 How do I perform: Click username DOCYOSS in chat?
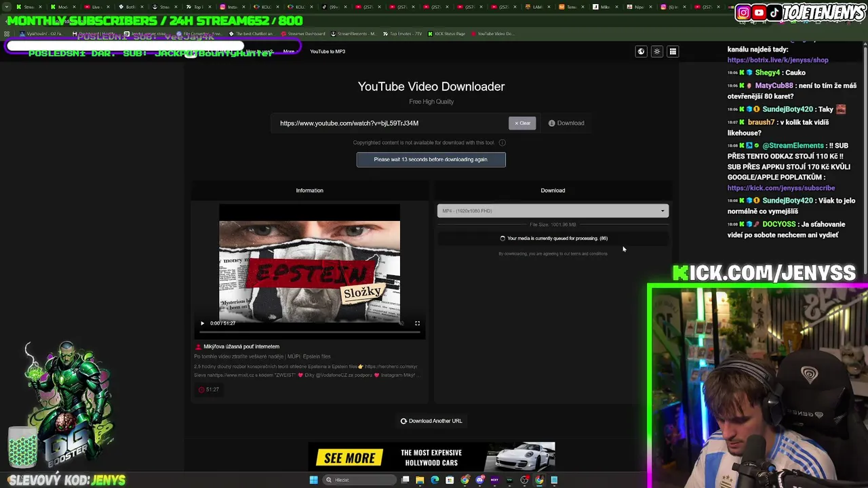(778, 224)
